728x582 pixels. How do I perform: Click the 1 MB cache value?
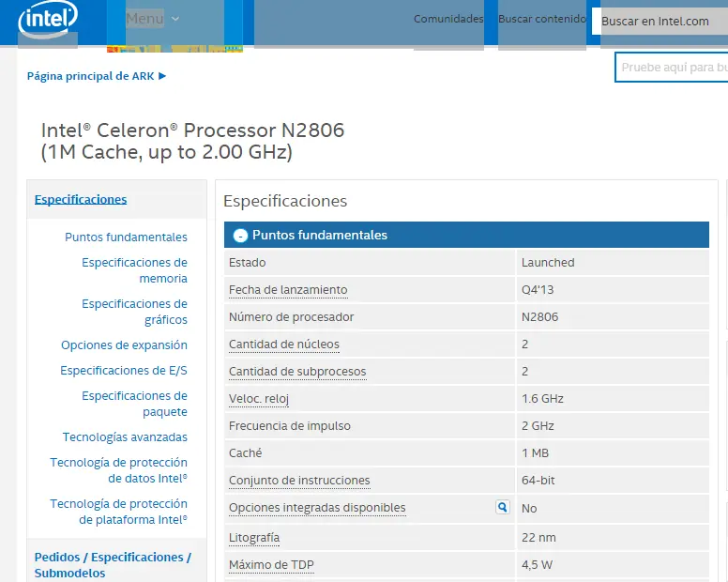pos(535,452)
